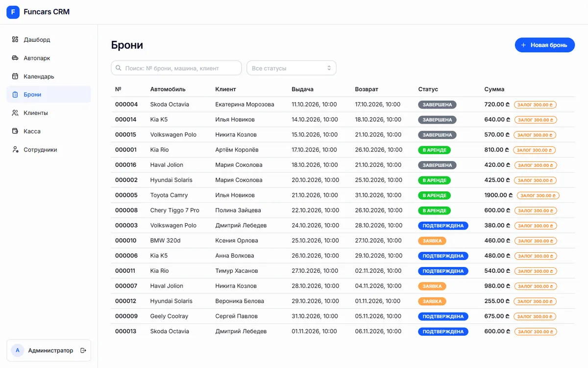Click client Артём Королёв
588x368 pixels.
(237, 150)
